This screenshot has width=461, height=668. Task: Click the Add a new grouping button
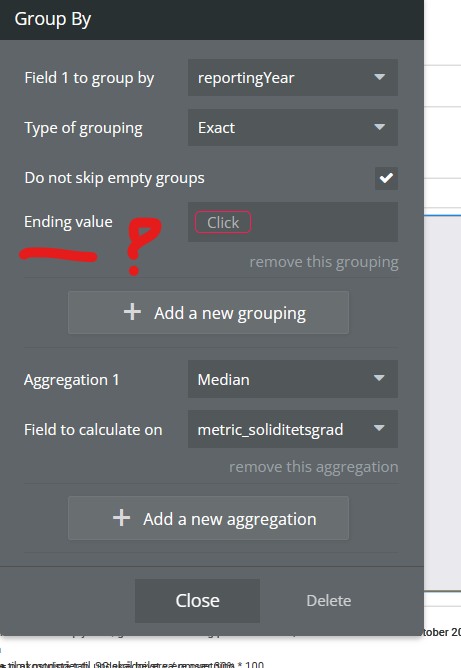(208, 313)
